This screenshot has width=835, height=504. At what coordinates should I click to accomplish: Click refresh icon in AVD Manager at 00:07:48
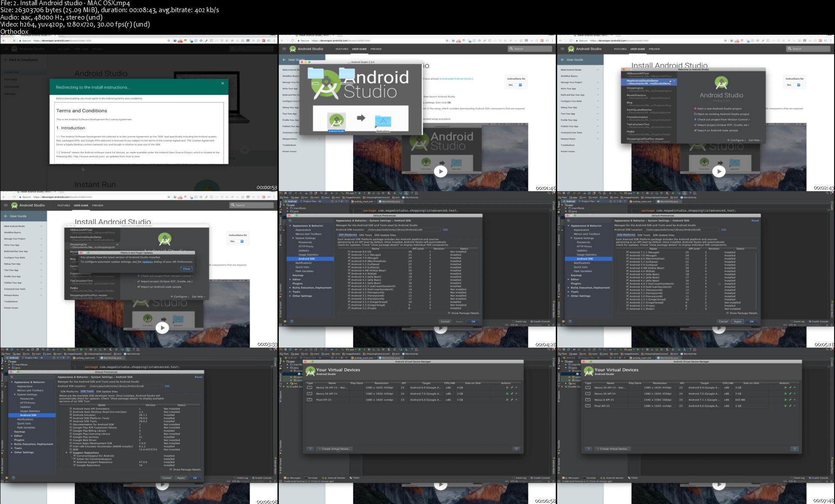click(x=795, y=449)
